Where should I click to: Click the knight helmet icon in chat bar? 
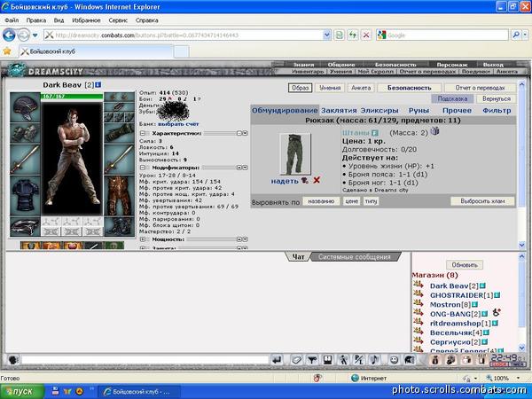tap(409, 360)
